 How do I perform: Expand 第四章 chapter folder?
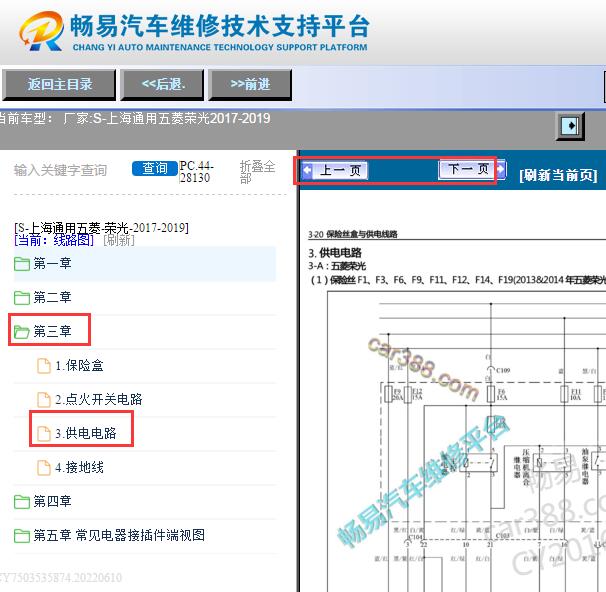(x=52, y=501)
